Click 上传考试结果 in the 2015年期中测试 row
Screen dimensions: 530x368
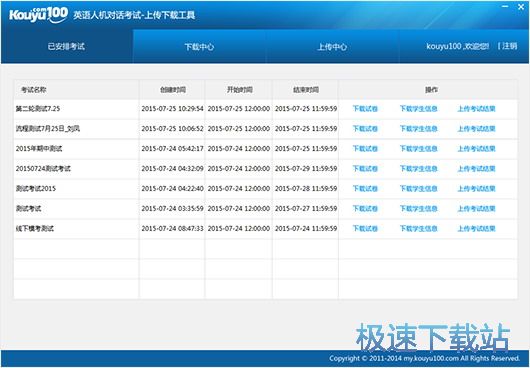476,149
